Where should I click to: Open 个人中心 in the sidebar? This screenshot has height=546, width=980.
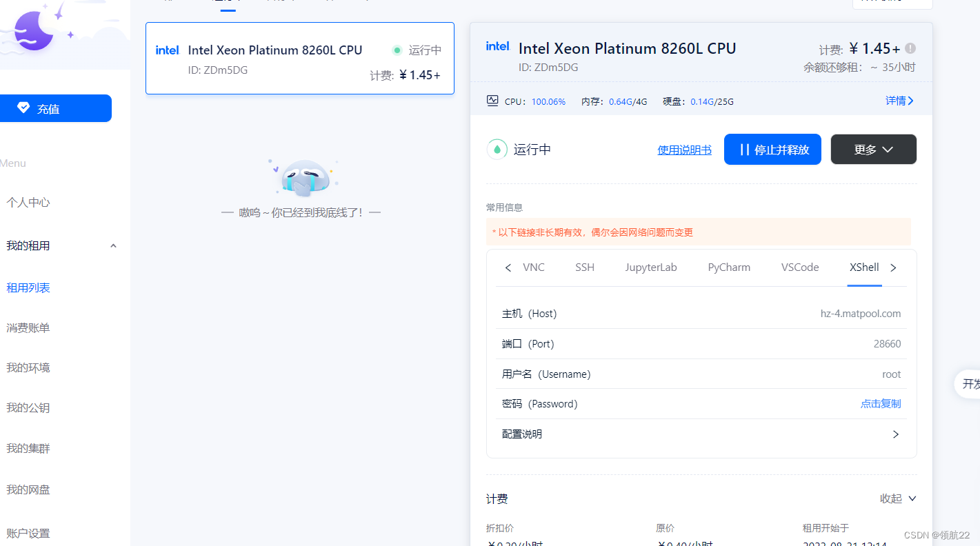point(28,203)
